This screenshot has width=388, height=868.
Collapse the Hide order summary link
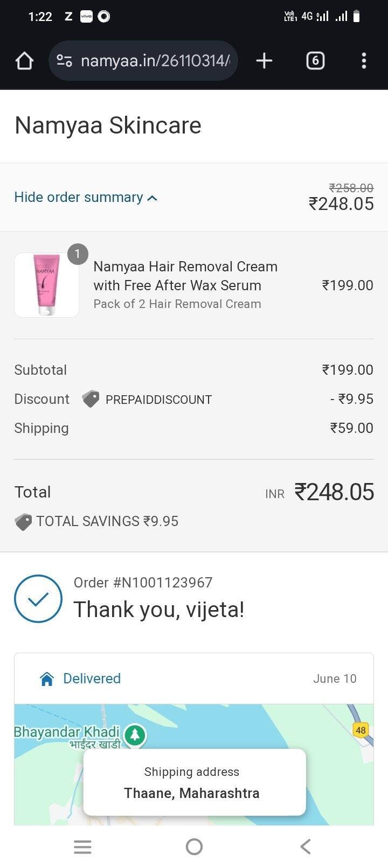[x=79, y=197]
